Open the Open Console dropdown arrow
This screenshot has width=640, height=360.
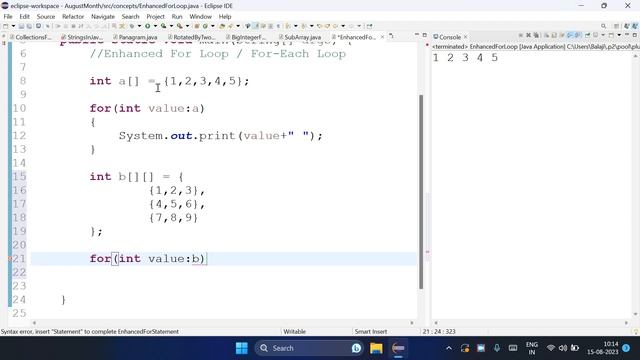coord(619,36)
